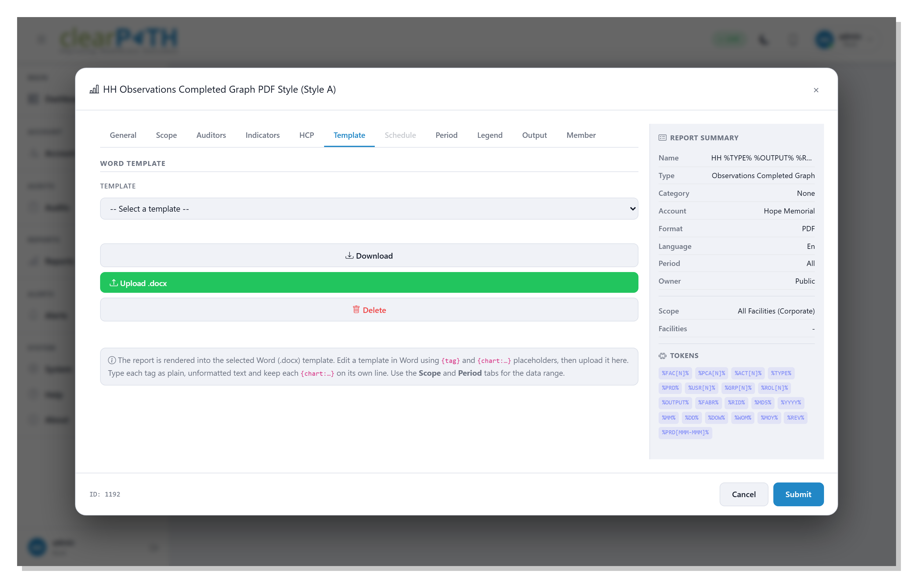Click the info icon in the help note
Screen dimensions: 918x588
[x=112, y=360]
